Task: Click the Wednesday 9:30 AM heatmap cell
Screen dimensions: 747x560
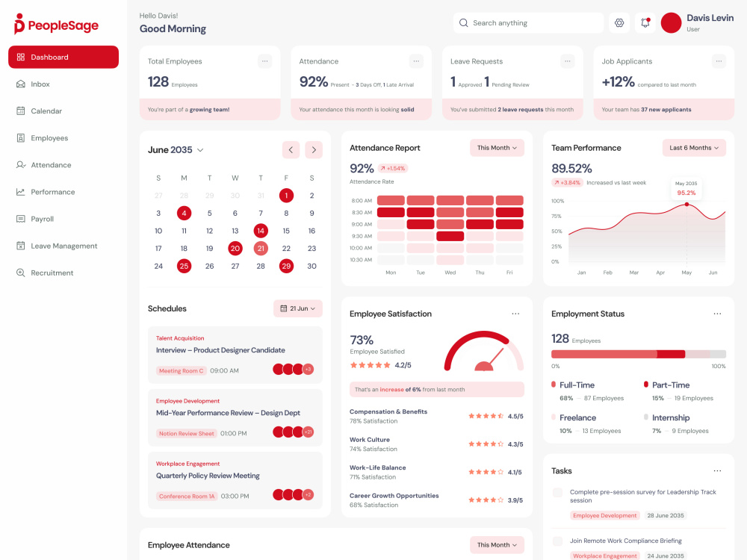Action: tap(450, 236)
